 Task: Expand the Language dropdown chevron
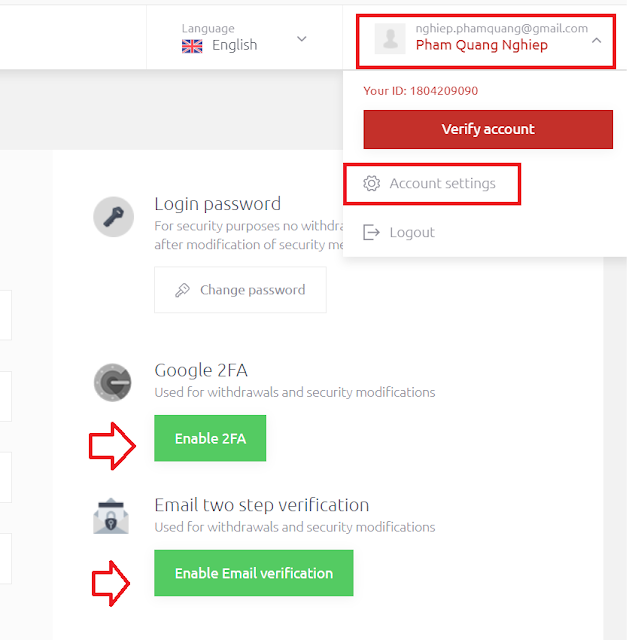point(301,39)
